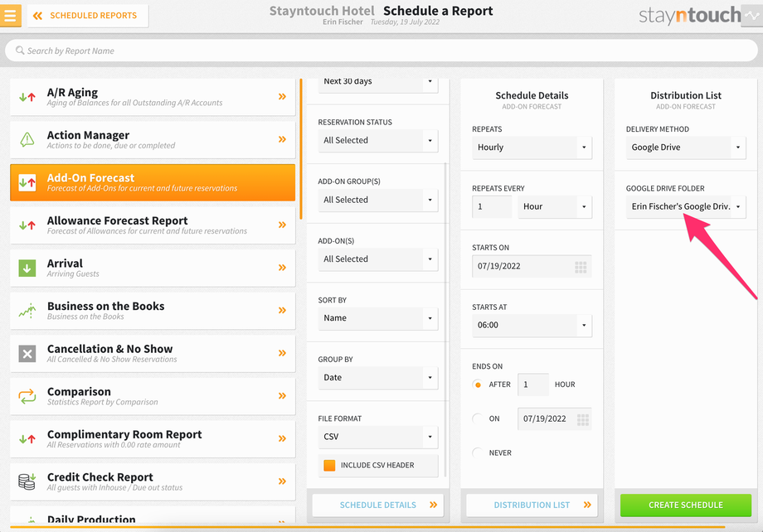Open the Delivery Method Google Drive dropdown
The image size is (763, 532).
[x=686, y=148]
